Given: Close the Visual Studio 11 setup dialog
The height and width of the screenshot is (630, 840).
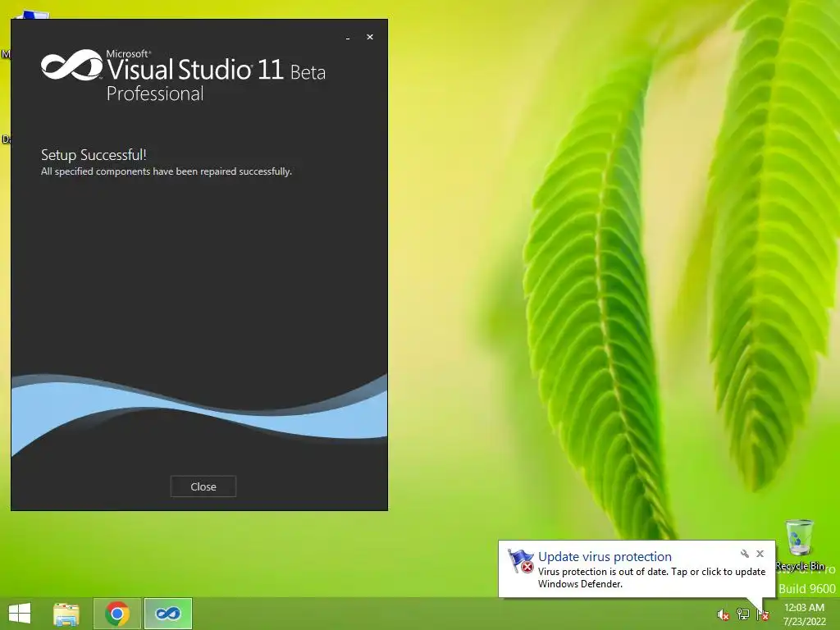Looking at the screenshot, I should [203, 486].
